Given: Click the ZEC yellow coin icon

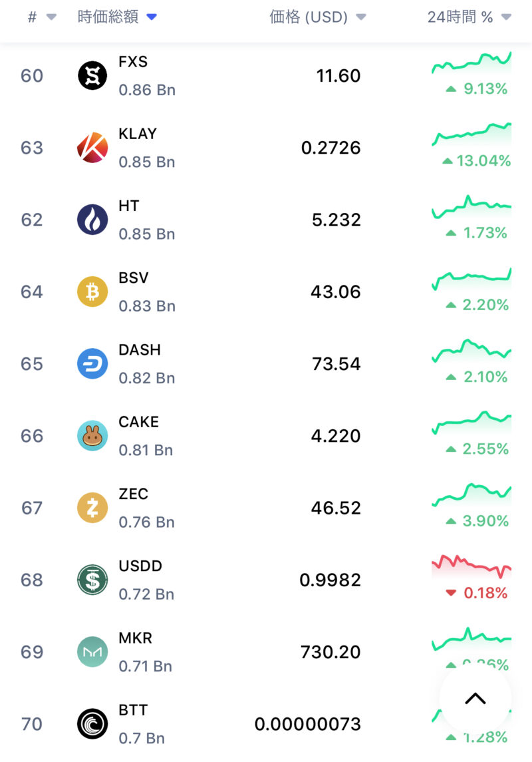Looking at the screenshot, I should pos(92,508).
